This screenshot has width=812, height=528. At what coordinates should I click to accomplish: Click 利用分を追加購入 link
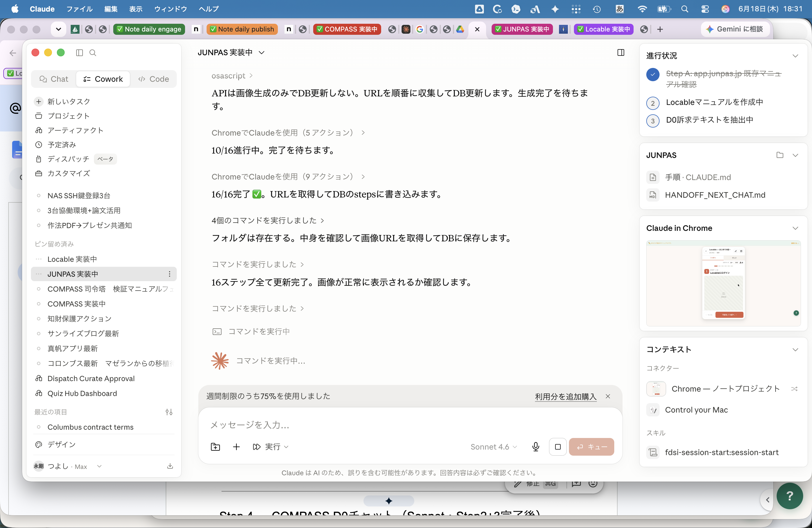565,396
